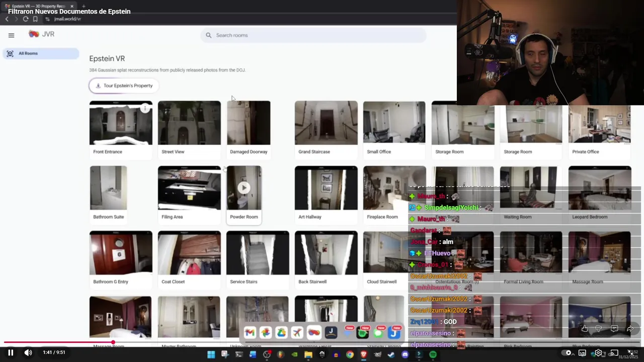This screenshot has width=644, height=362.
Task: Open Google Photos from the app dock
Action: tap(266, 333)
